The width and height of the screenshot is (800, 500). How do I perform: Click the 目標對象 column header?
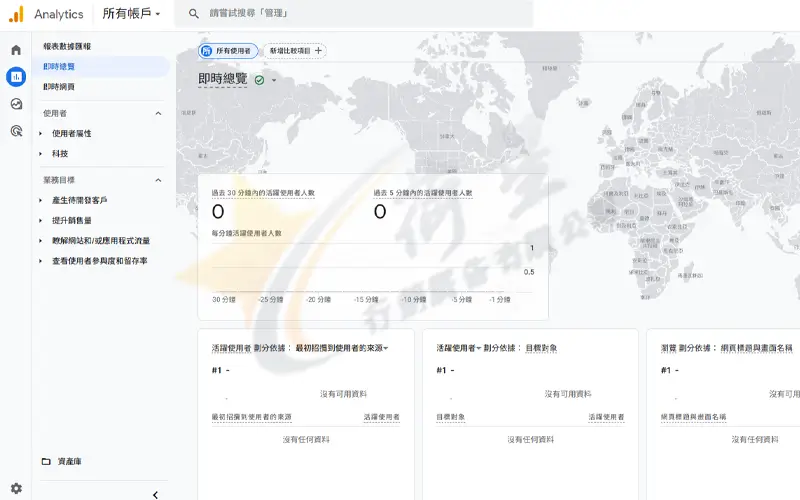pyautogui.click(x=451, y=417)
